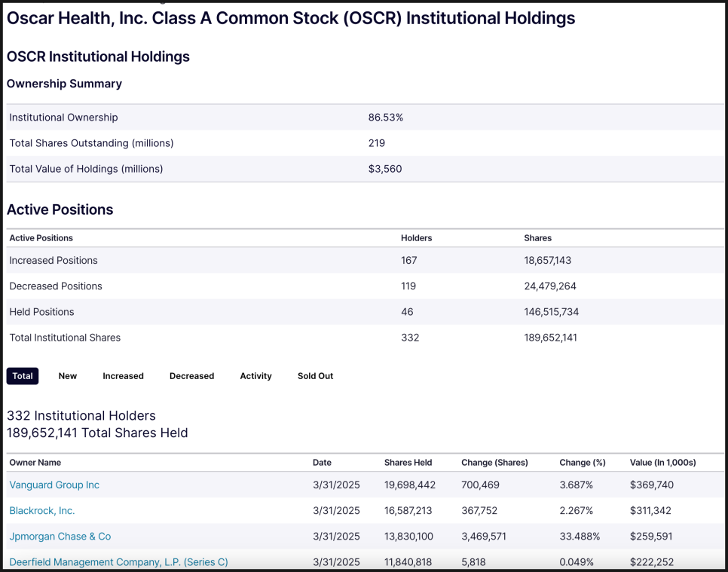This screenshot has height=572, width=728.
Task: Open the Vanguard Group Inc link
Action: 54,485
